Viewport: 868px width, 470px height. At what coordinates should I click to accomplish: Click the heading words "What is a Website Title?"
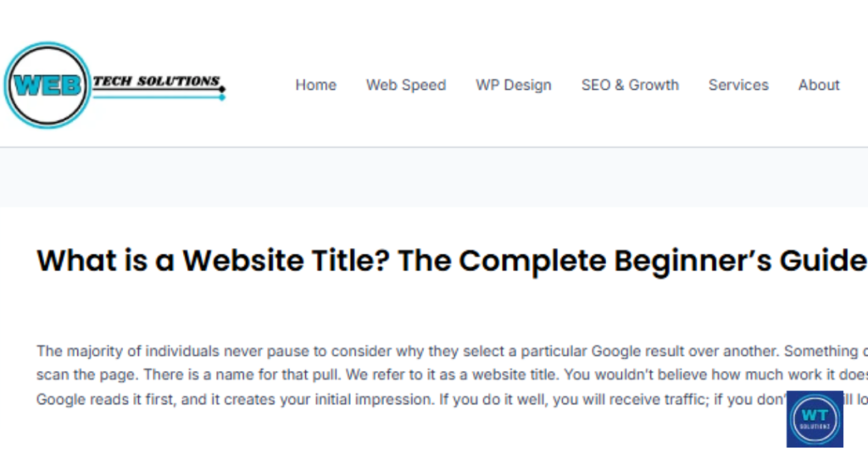[212, 261]
